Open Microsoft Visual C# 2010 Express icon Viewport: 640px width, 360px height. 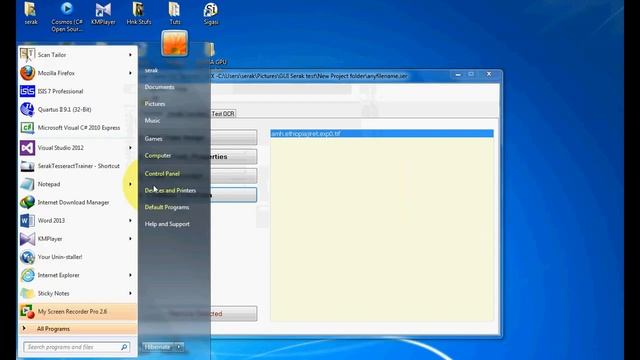(27, 128)
